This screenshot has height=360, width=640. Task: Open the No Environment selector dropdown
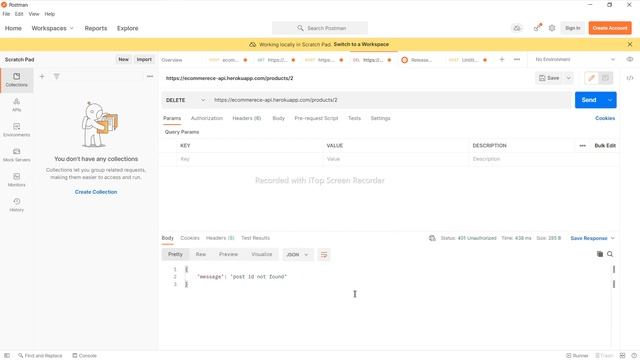[575, 59]
